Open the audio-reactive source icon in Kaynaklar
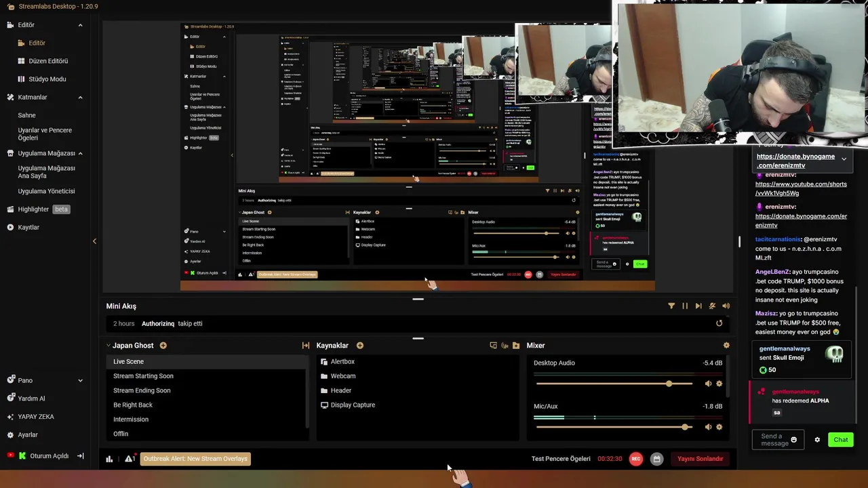The image size is (868, 488). [x=505, y=346]
